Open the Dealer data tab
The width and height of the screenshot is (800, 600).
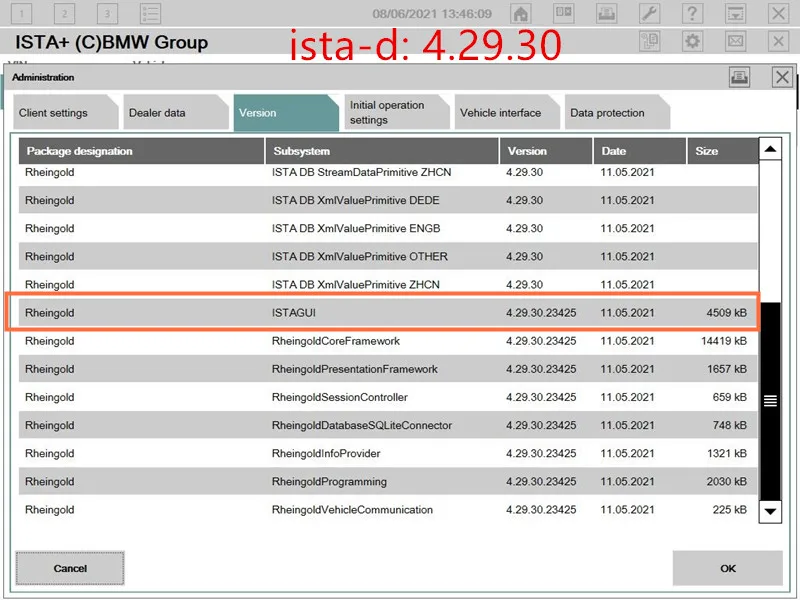[x=176, y=112]
